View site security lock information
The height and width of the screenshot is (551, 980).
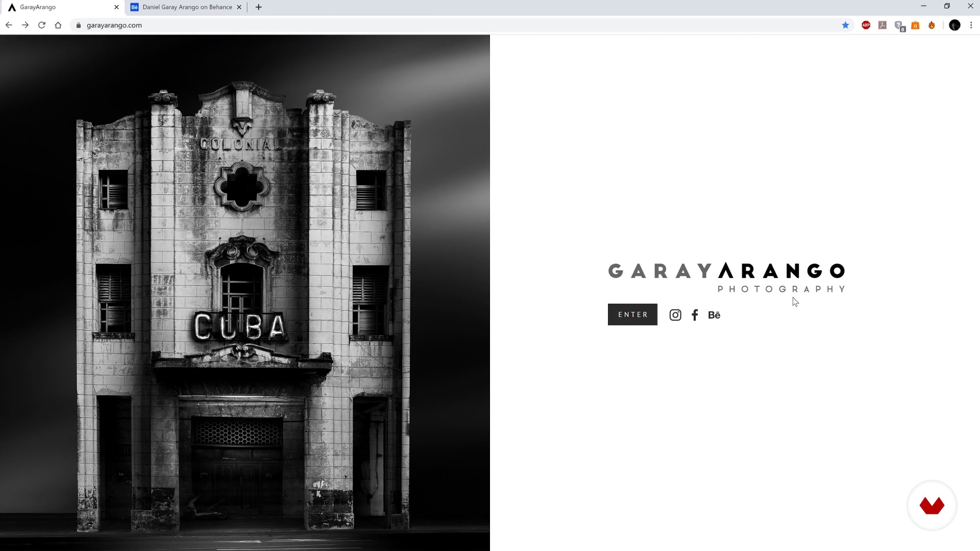point(79,25)
